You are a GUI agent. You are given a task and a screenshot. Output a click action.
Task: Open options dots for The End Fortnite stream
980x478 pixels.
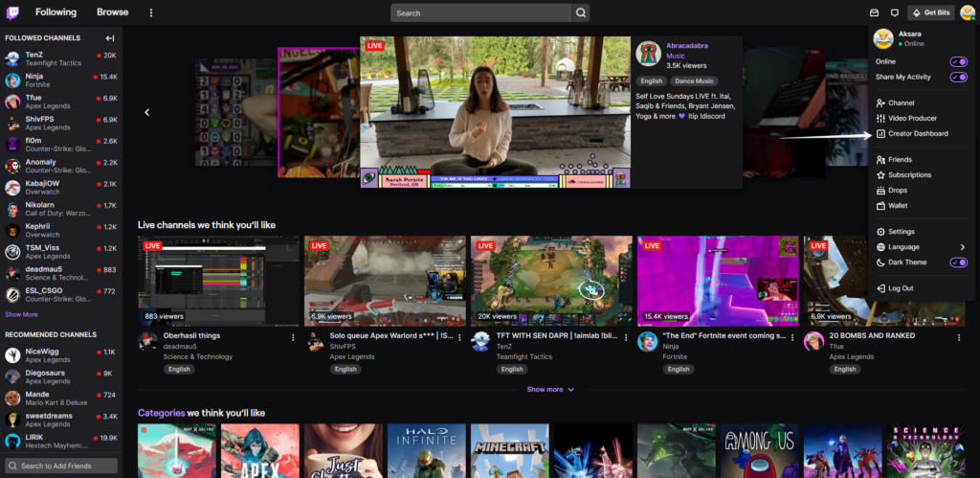(x=792, y=337)
